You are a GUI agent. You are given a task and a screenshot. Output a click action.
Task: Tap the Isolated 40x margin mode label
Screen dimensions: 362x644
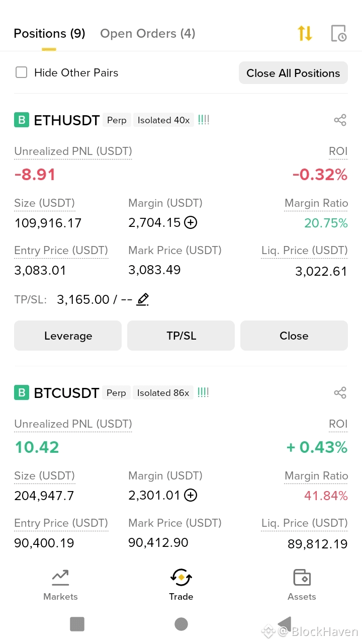point(163,120)
